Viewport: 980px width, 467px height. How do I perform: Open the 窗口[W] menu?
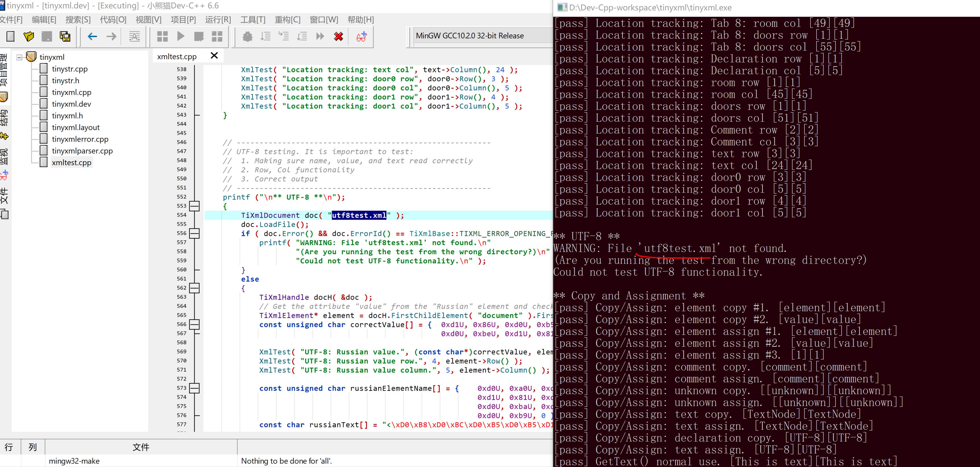(324, 20)
